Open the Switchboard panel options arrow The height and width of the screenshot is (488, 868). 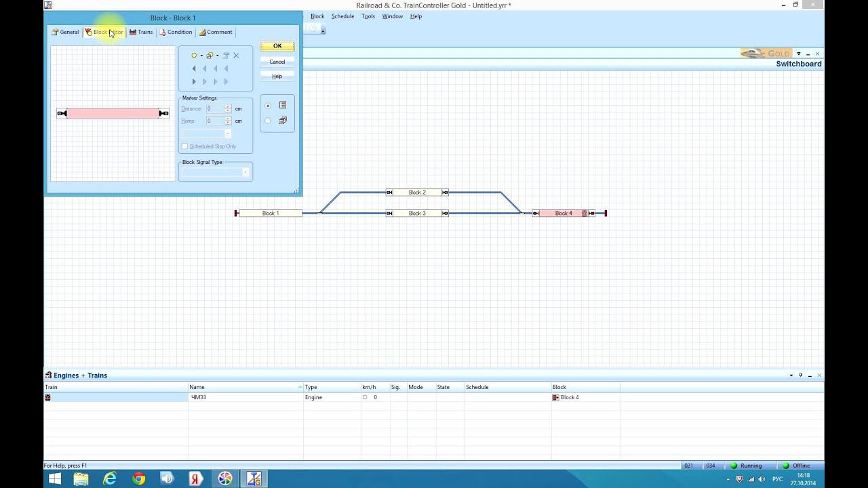tap(799, 54)
